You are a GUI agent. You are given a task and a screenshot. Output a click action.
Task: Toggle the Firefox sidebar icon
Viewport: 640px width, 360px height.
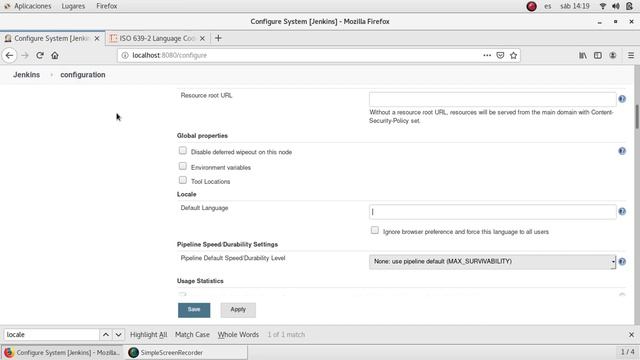point(598,55)
